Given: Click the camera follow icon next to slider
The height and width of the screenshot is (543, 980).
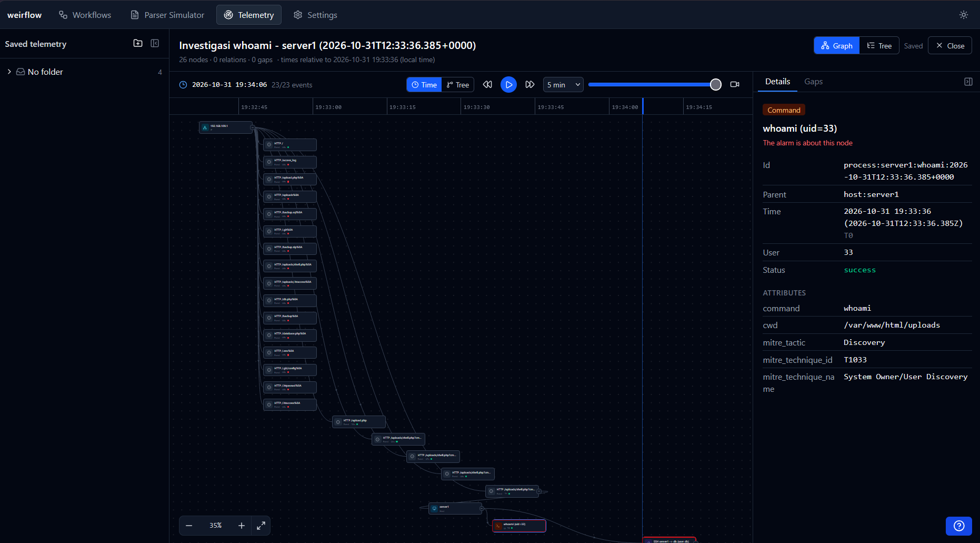Looking at the screenshot, I should click(735, 84).
